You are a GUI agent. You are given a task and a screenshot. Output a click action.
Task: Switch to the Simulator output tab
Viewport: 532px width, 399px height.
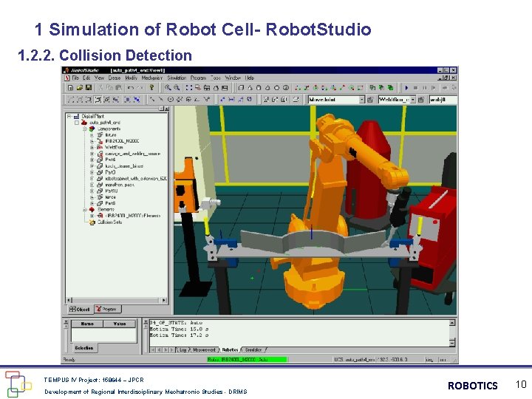point(253,349)
